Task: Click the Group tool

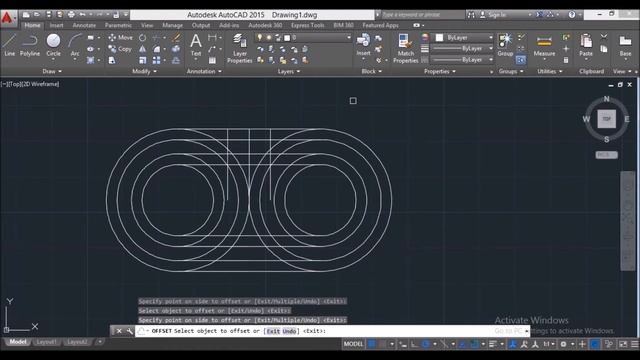Action: tap(505, 45)
